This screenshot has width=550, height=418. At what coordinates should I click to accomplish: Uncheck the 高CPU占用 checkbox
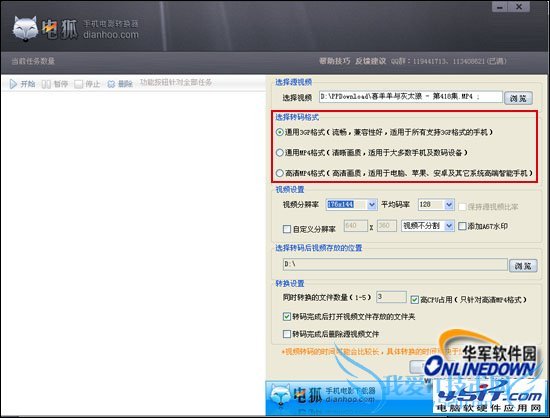click(415, 299)
